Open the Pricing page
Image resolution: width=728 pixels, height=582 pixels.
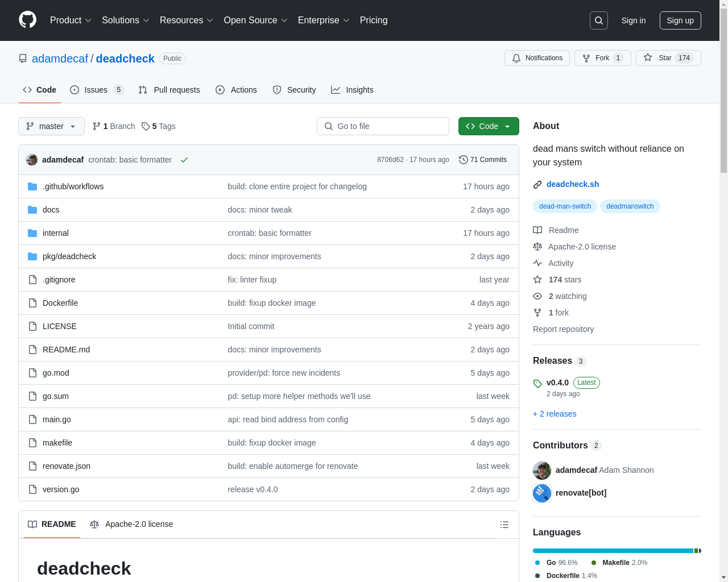374,20
